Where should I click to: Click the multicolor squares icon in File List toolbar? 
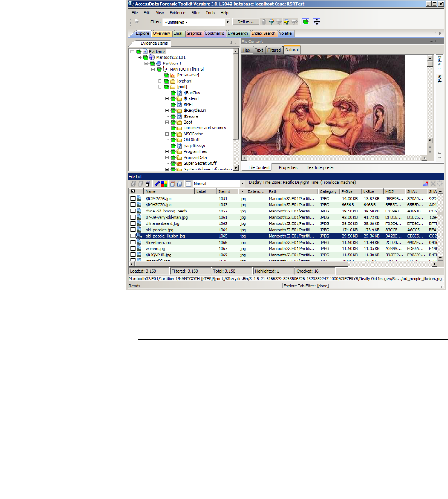(164, 184)
